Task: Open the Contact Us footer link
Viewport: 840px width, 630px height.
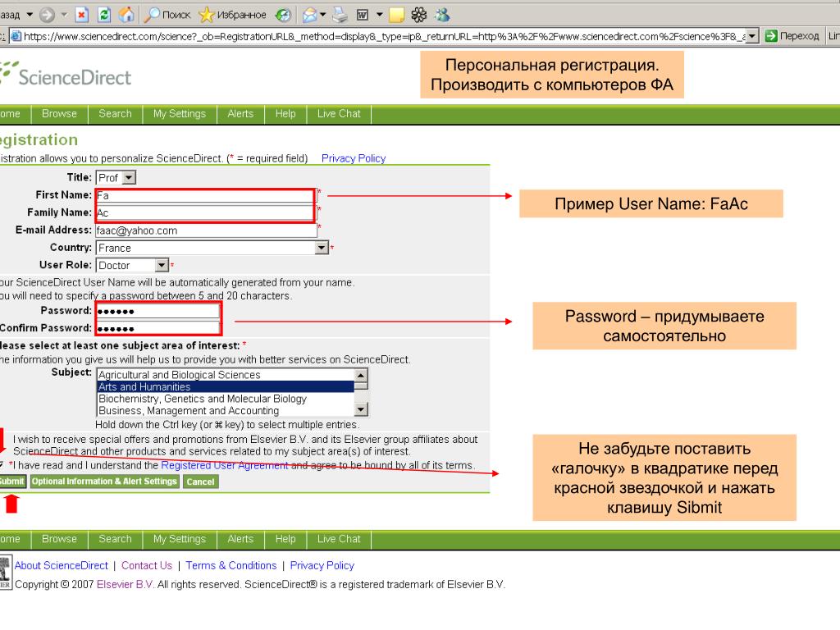Action: point(147,565)
